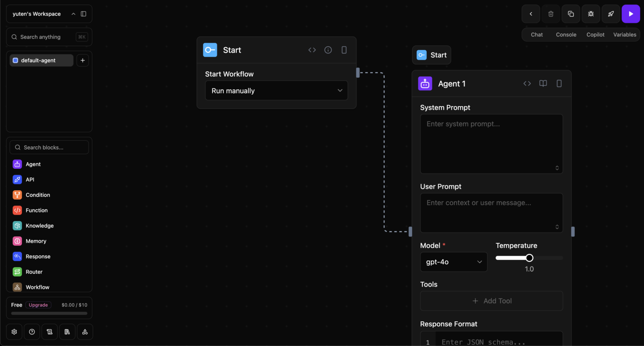Click the Add Tool button
Viewport: 644px width, 346px height.
coord(491,301)
